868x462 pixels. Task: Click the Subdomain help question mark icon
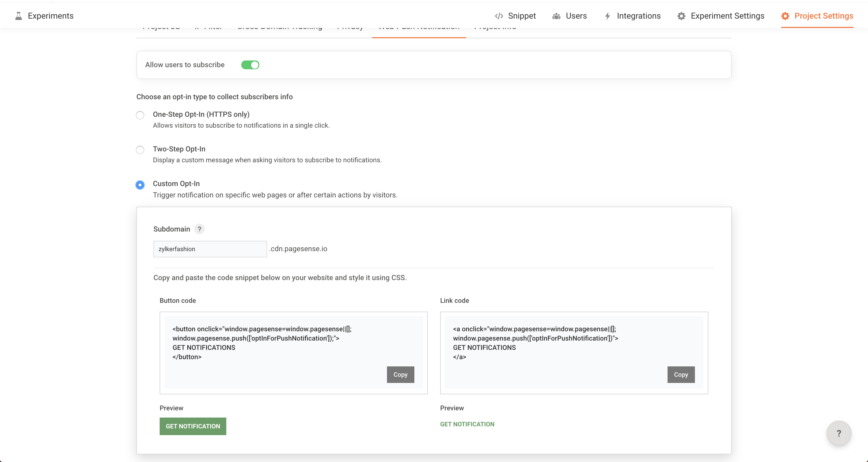[x=199, y=229]
